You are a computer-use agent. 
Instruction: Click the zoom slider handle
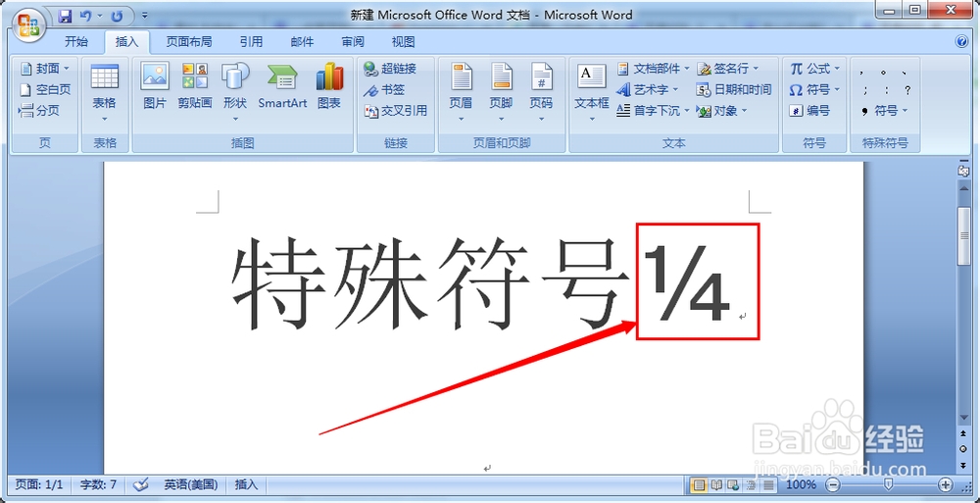(x=889, y=484)
